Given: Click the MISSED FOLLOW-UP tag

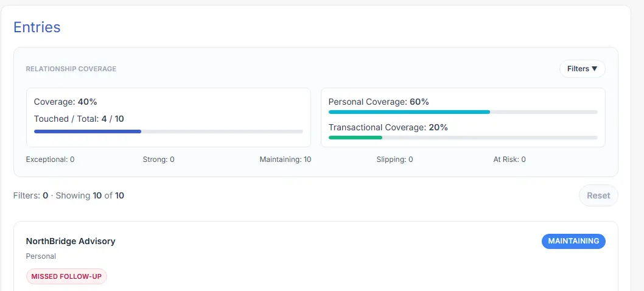Looking at the screenshot, I should click(x=66, y=276).
